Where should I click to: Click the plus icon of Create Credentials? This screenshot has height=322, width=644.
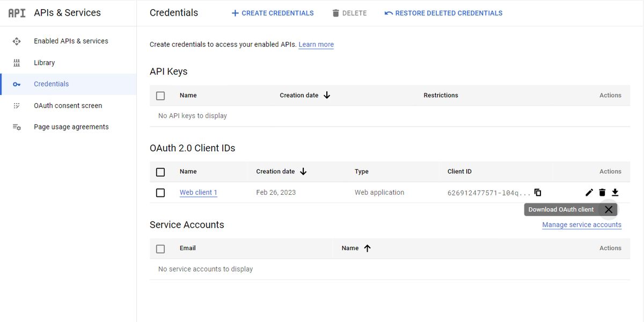235,13
